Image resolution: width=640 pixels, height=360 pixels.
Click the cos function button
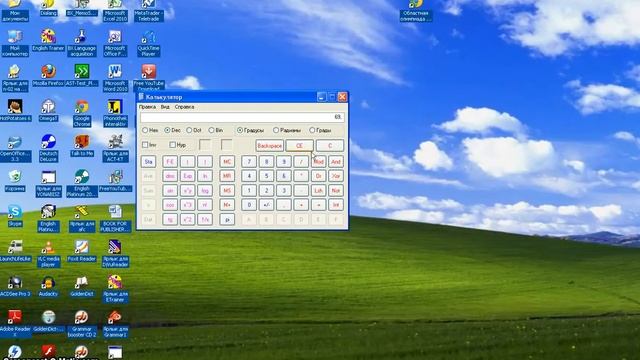click(x=170, y=205)
